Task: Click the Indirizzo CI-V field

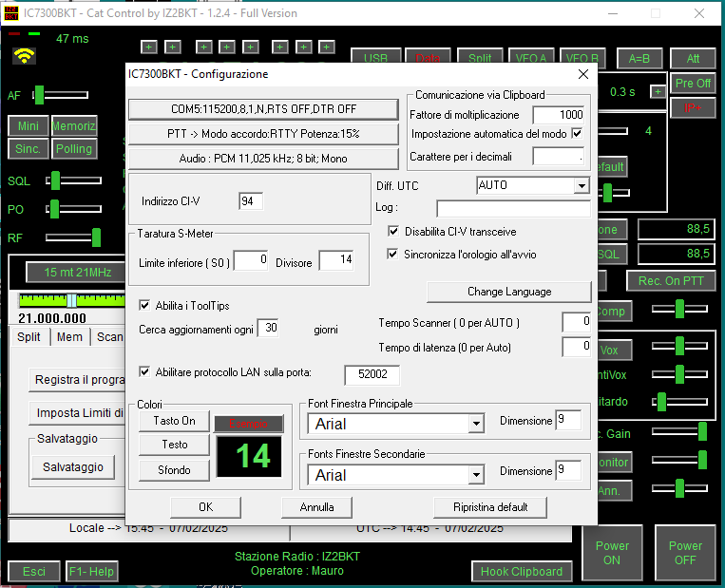Action: 251,201
